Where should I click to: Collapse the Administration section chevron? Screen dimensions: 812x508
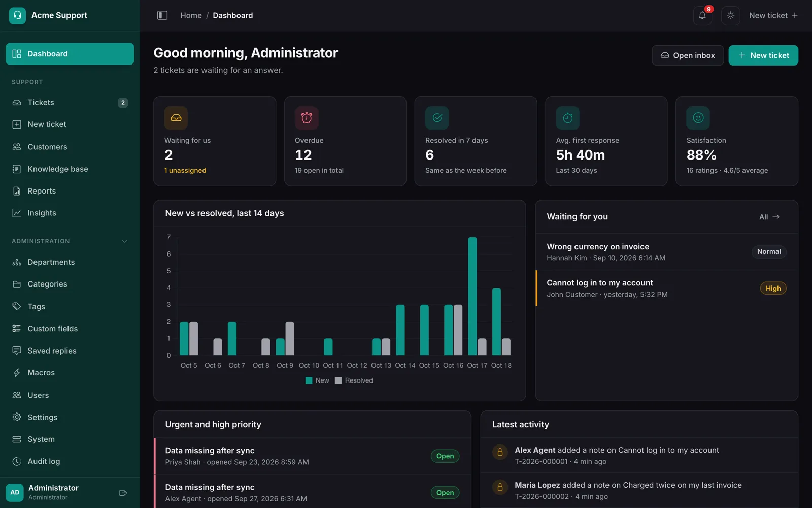pyautogui.click(x=124, y=241)
